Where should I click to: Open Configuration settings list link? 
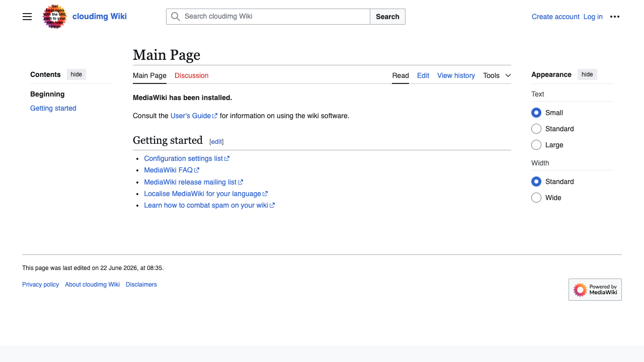coord(187,158)
